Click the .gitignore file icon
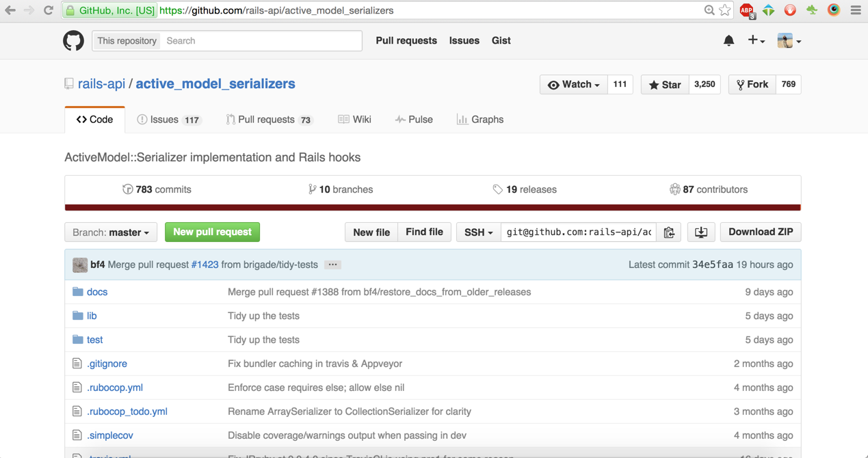The width and height of the screenshot is (868, 458). [77, 364]
